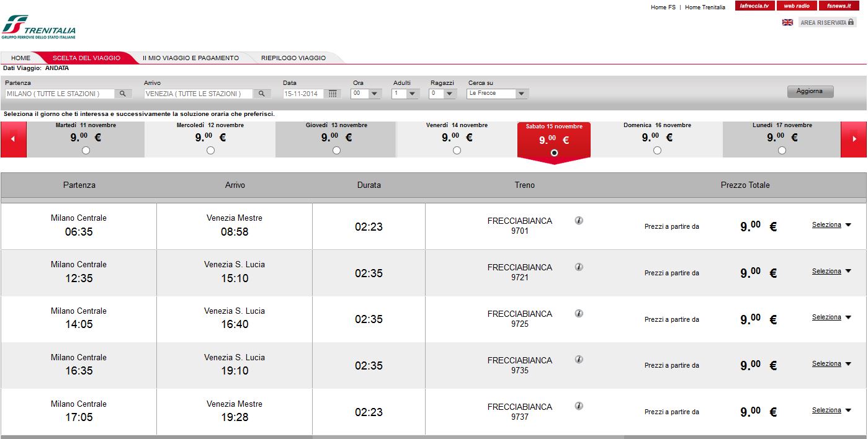
Task: Open the Cerca su Le Frecce dropdown
Action: point(497,94)
